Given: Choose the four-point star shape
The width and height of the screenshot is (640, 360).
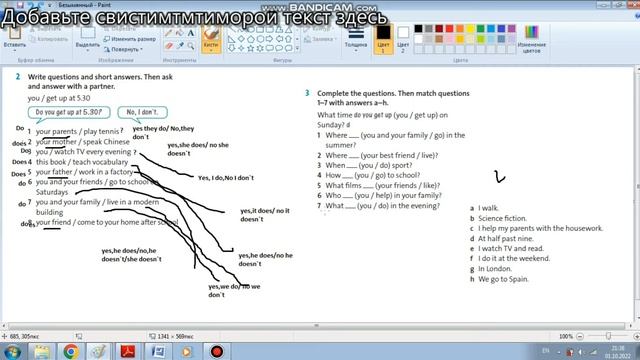Looking at the screenshot, I should coord(241,48).
